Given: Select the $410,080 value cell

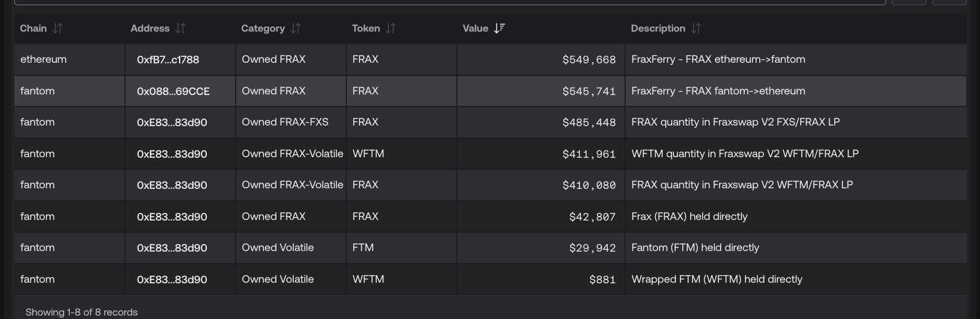Looking at the screenshot, I should click(x=589, y=185).
